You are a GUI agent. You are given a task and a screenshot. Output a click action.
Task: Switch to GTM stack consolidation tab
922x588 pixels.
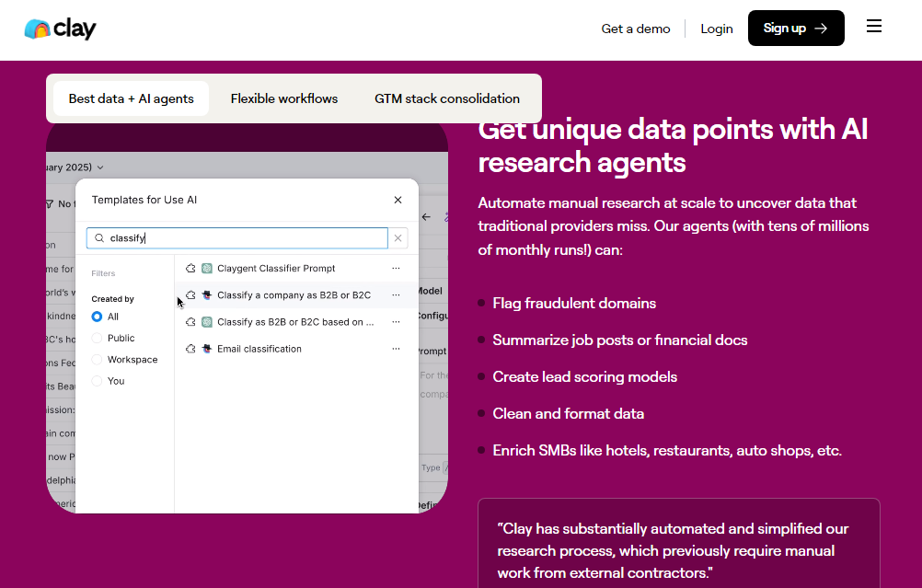point(447,98)
